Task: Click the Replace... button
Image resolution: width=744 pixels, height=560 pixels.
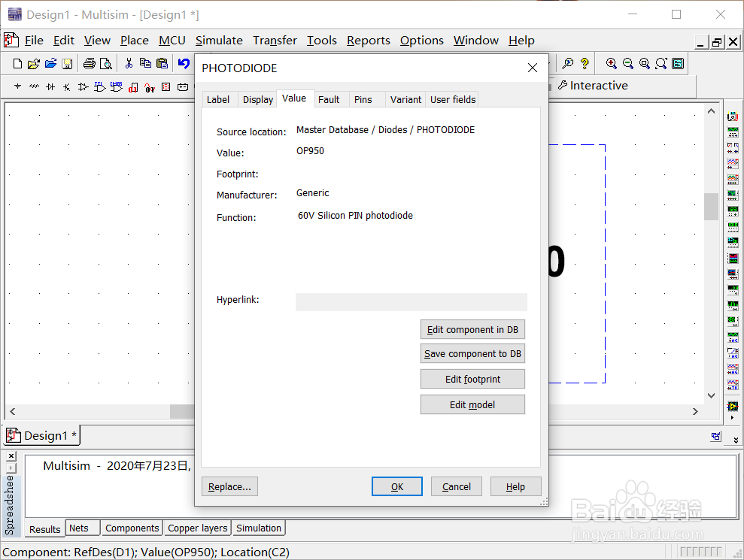Action: (x=229, y=486)
